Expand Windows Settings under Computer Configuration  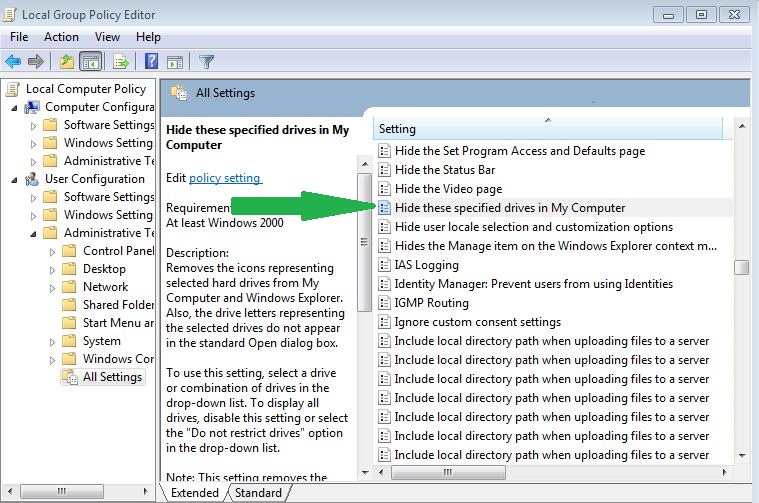[33, 144]
